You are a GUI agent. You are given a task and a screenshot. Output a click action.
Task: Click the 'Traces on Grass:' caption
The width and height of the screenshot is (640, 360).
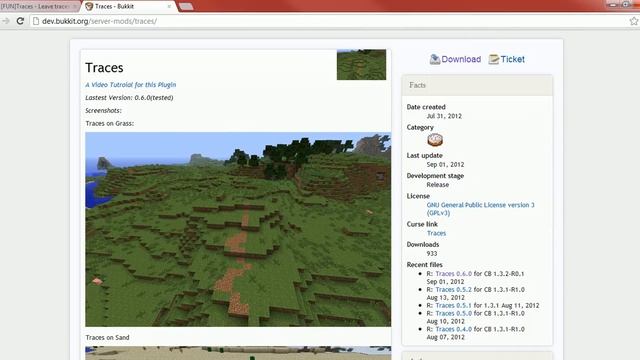[x=110, y=124]
